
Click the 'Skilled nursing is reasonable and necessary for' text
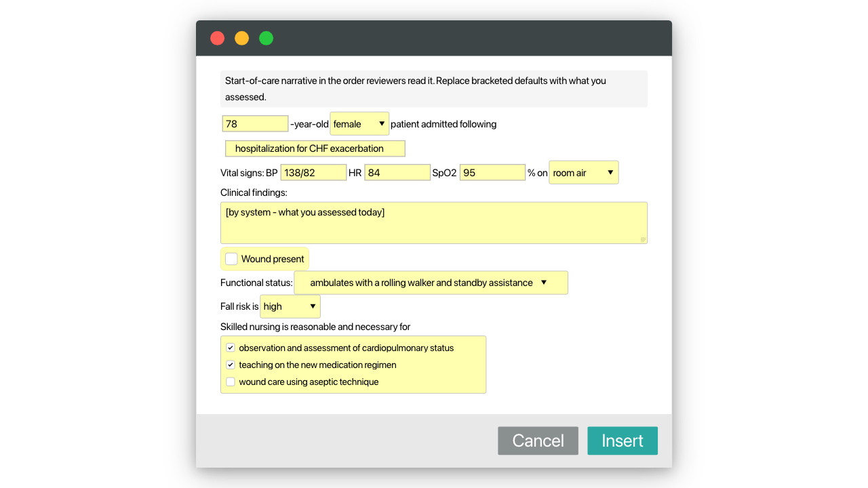click(x=315, y=327)
